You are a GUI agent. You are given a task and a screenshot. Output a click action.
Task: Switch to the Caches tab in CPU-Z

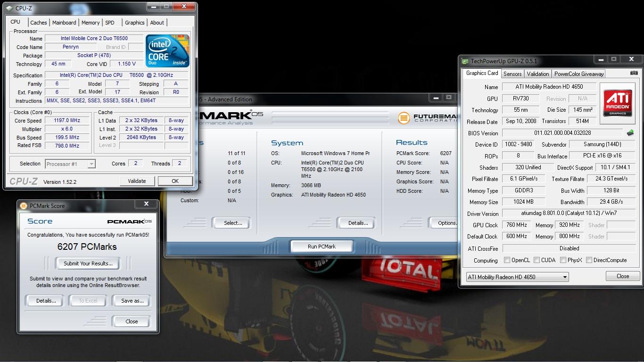[39, 23]
